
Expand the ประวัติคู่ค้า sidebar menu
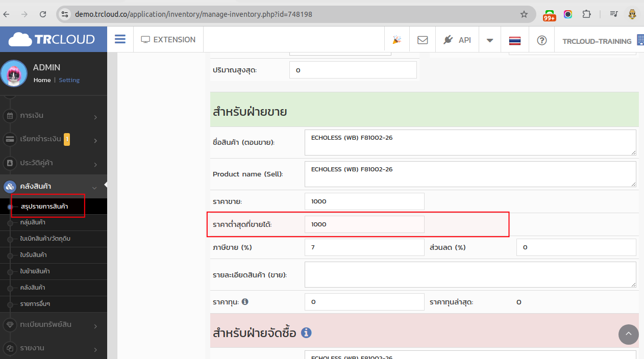click(54, 163)
